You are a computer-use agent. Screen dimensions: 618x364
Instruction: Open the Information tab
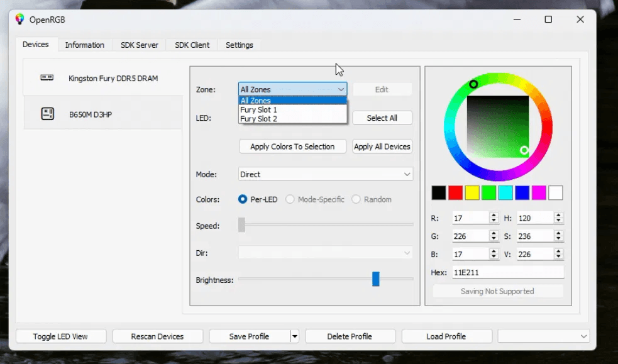point(85,45)
